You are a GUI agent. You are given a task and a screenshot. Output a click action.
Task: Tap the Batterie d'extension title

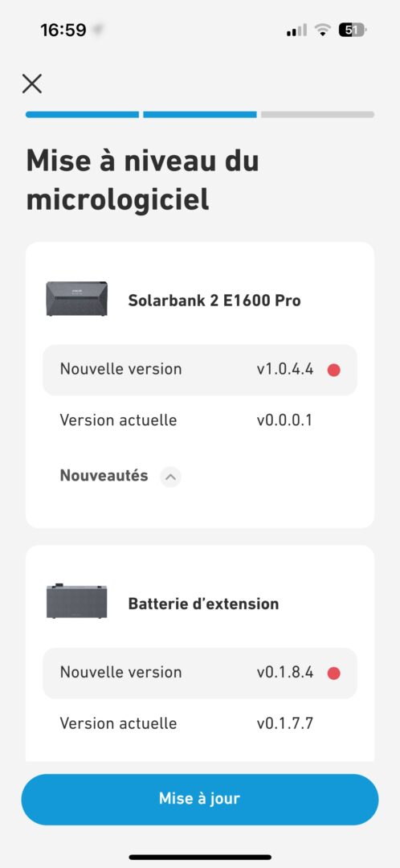click(x=203, y=604)
